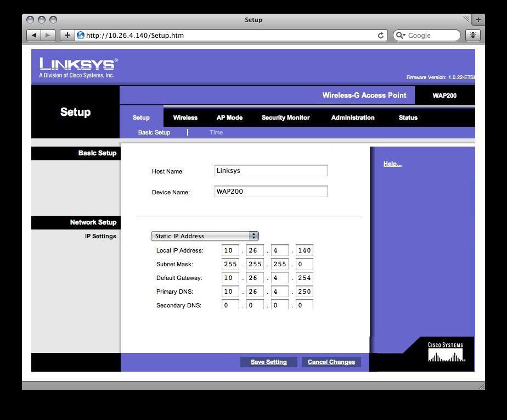
Task: Open the Status tab
Action: 408,117
